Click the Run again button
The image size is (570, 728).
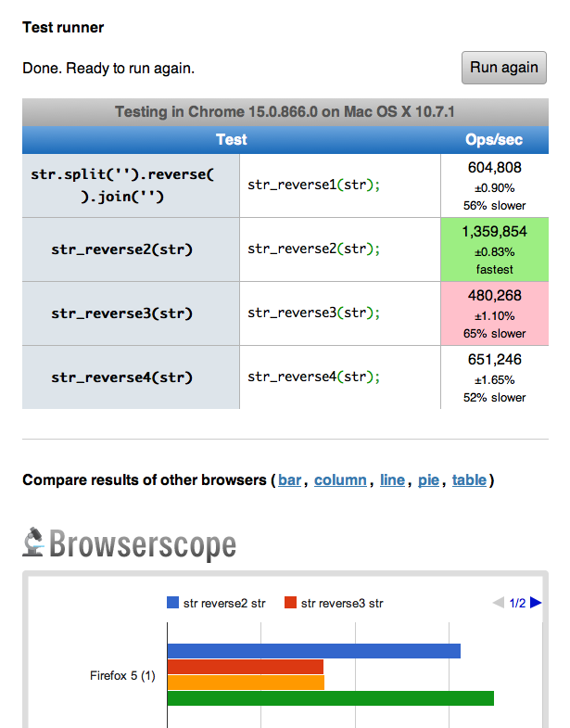pos(503,68)
